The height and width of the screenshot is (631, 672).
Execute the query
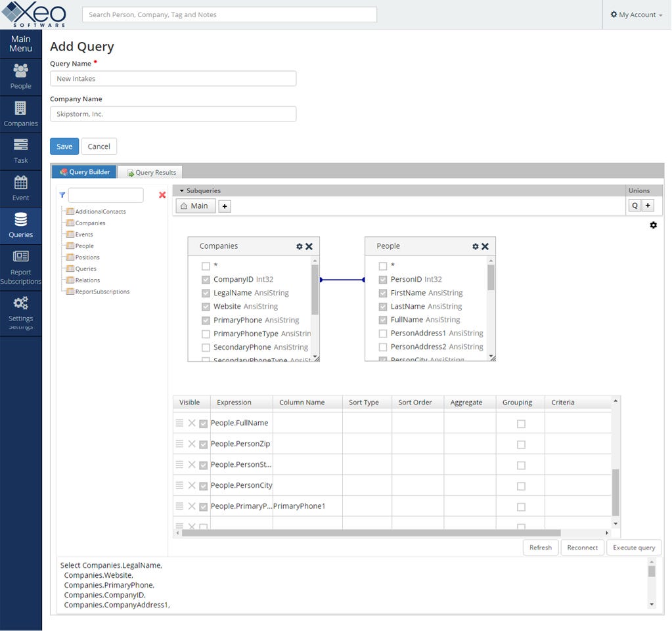click(x=633, y=547)
